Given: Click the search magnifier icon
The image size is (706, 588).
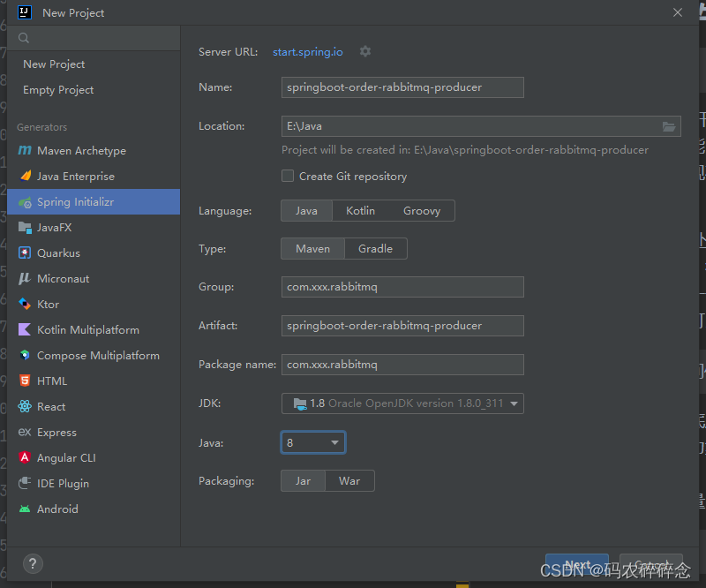Looking at the screenshot, I should (24, 38).
